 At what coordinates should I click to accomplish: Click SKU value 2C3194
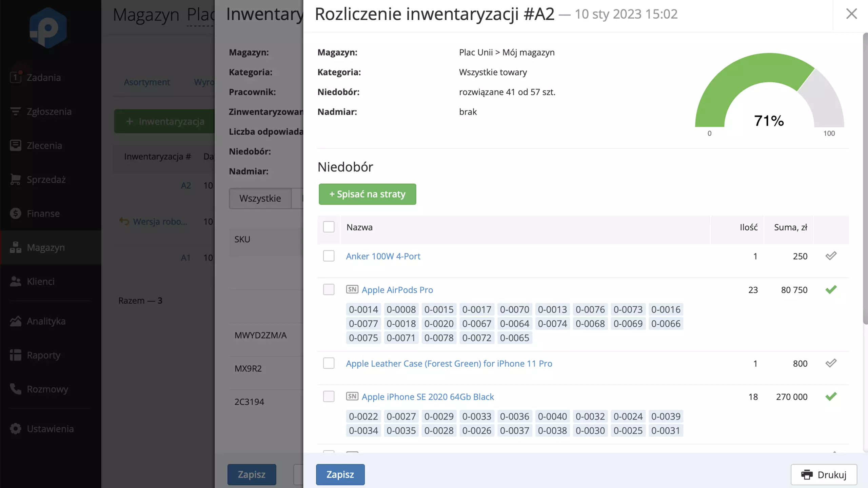coord(249,402)
